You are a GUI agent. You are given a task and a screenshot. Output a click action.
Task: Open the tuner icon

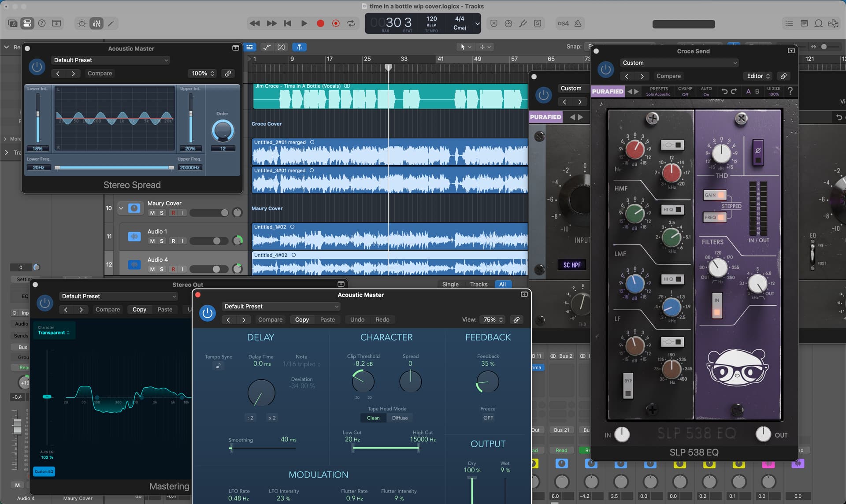(523, 23)
